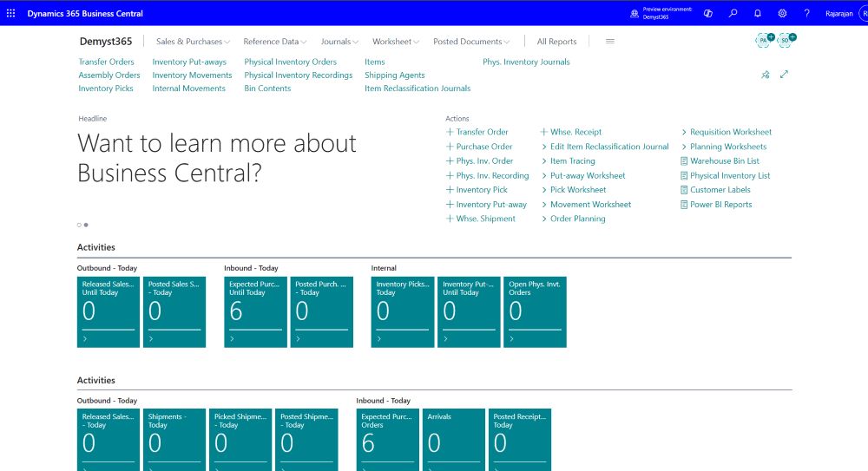Open the notifications bell

tap(757, 13)
